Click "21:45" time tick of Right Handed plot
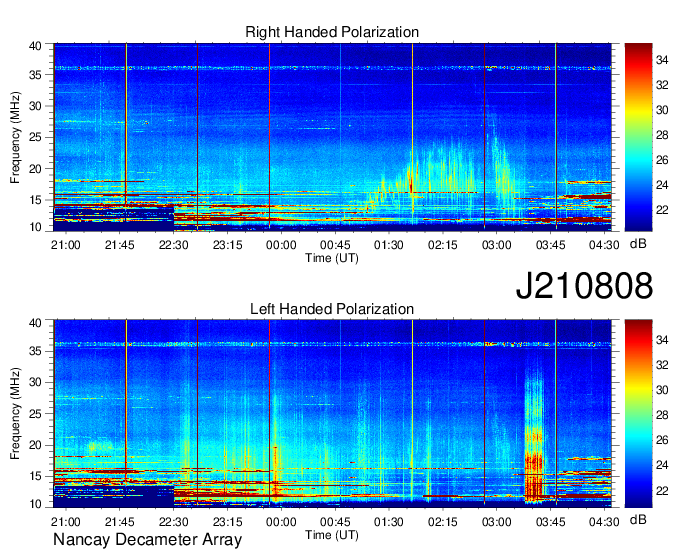This screenshot has height=552, width=680. point(120,245)
